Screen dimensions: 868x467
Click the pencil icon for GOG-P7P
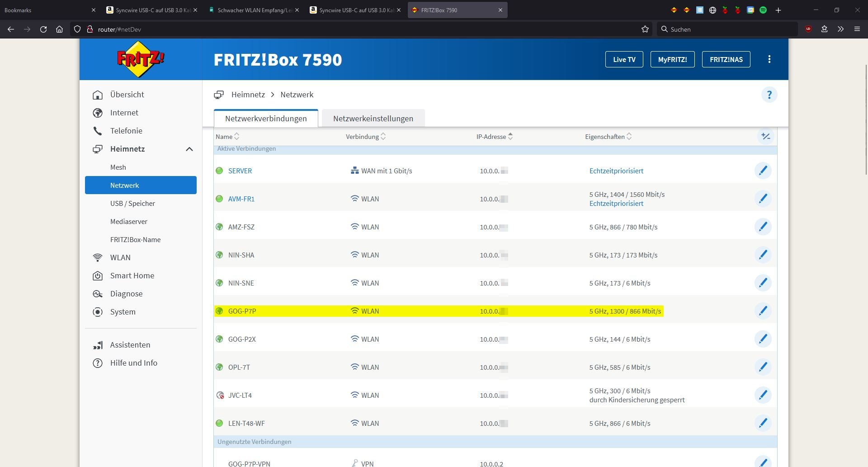tap(763, 311)
